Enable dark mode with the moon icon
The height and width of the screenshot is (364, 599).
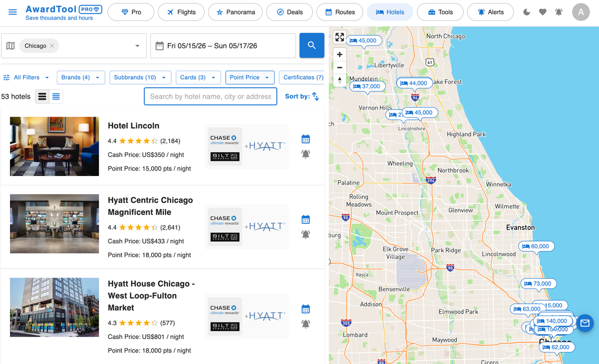(x=526, y=11)
